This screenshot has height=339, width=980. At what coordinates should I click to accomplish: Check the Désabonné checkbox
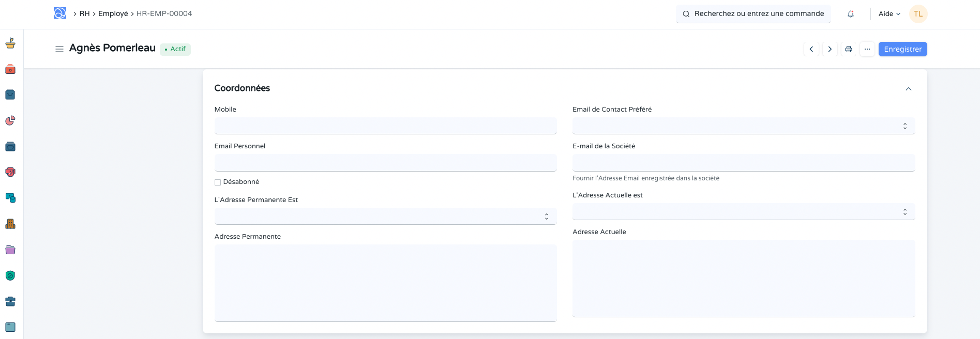click(x=218, y=182)
